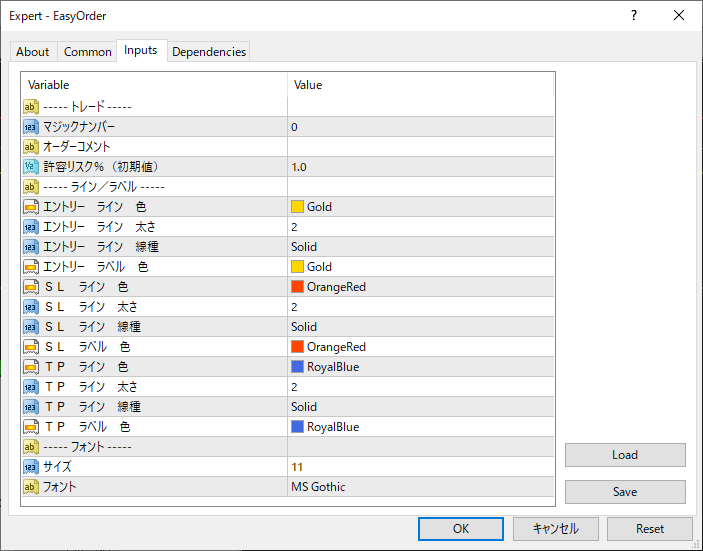Click the color-type icon beside エントリー ライン 色
Image resolution: width=703 pixels, height=551 pixels.
(30, 207)
